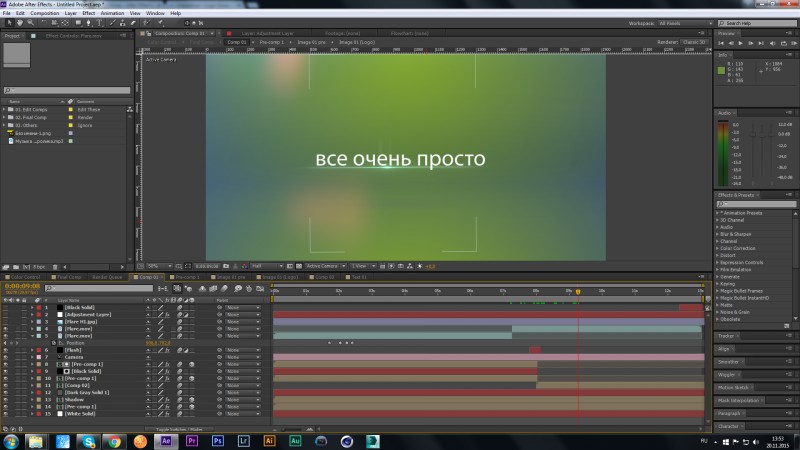
Task: Click the Position value of layer 5
Action: tap(158, 343)
